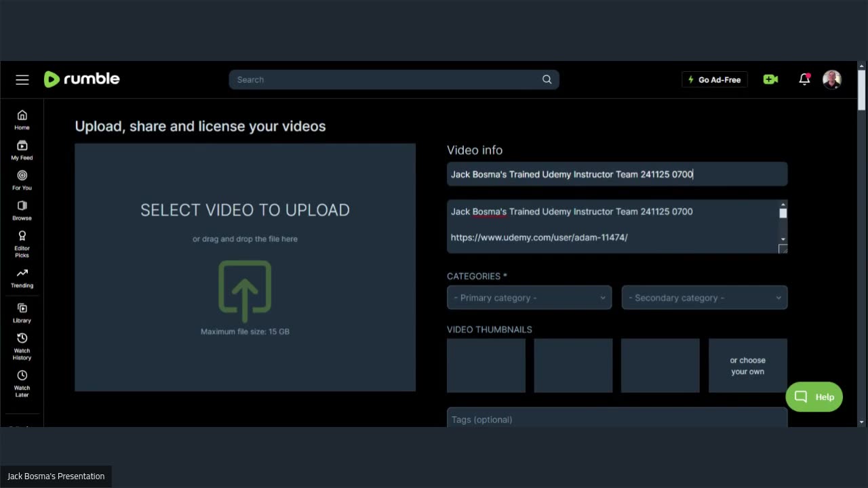Open the notifications bell
Screen dimensions: 868x488
pos(804,79)
